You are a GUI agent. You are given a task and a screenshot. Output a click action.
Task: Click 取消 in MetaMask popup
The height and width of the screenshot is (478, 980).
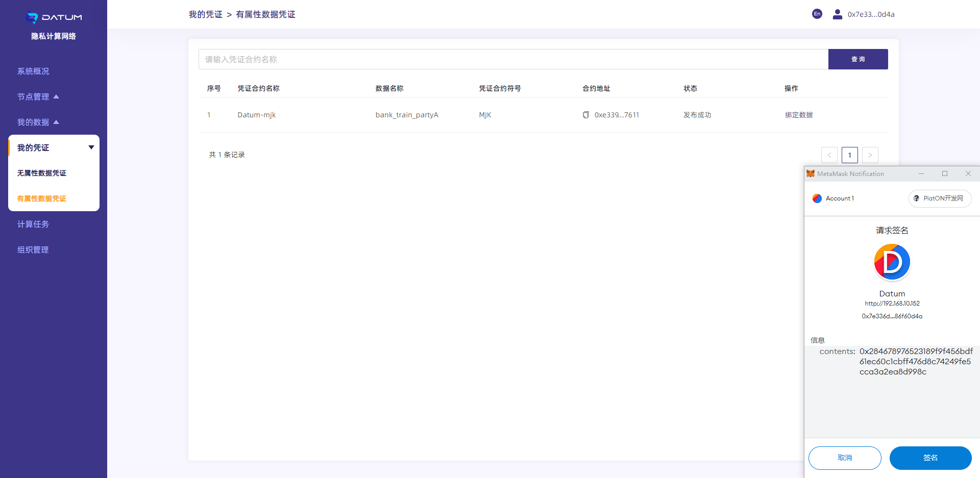click(x=845, y=458)
